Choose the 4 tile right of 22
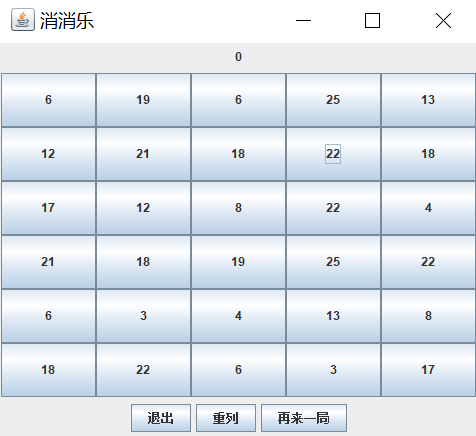Viewport: 476px width, 436px height. [x=428, y=208]
